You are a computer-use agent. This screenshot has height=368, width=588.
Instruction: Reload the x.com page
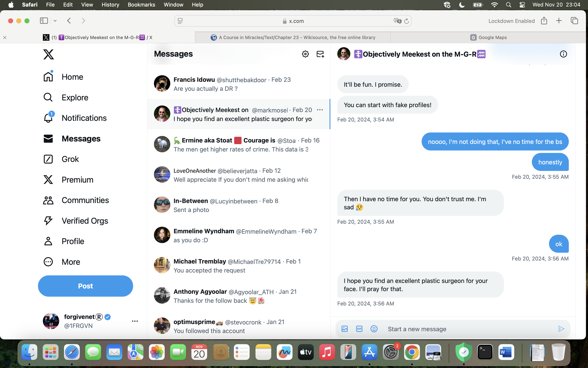click(406, 21)
